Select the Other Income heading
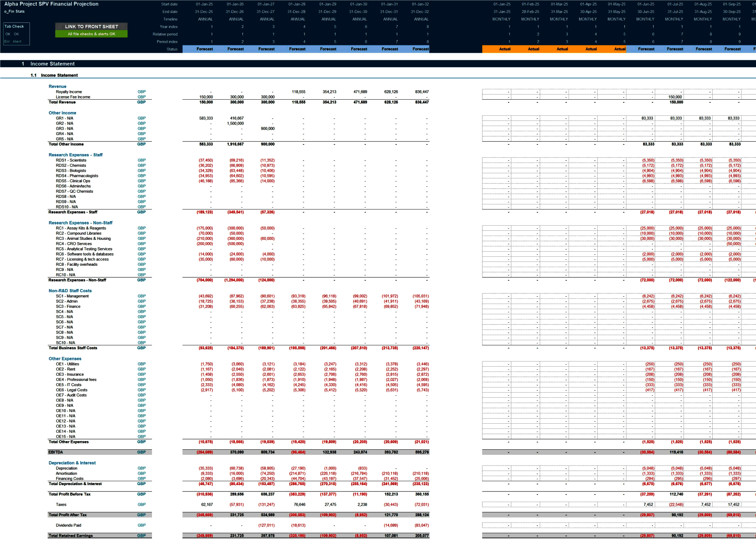The width and height of the screenshot is (756, 545). [62, 113]
